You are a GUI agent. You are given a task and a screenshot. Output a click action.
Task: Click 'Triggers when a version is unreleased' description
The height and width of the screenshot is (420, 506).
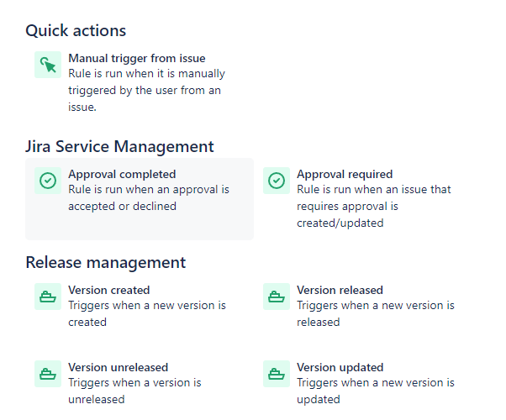pyautogui.click(x=134, y=391)
